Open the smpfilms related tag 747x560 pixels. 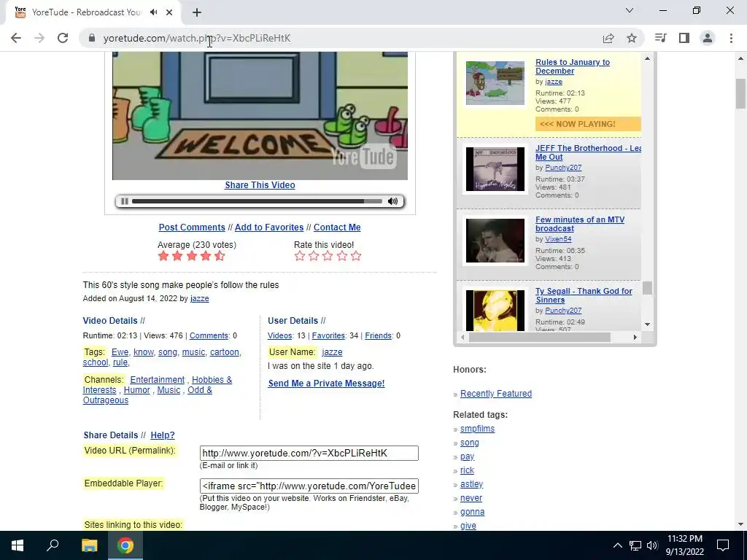click(x=477, y=429)
